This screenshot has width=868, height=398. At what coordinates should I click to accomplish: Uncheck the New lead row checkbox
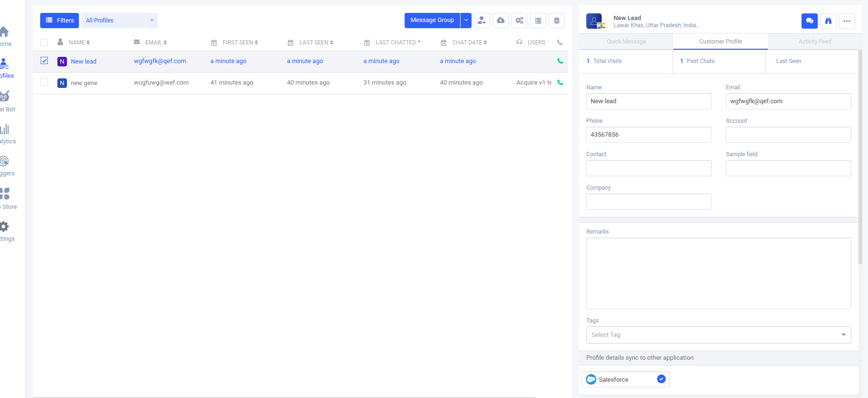44,61
